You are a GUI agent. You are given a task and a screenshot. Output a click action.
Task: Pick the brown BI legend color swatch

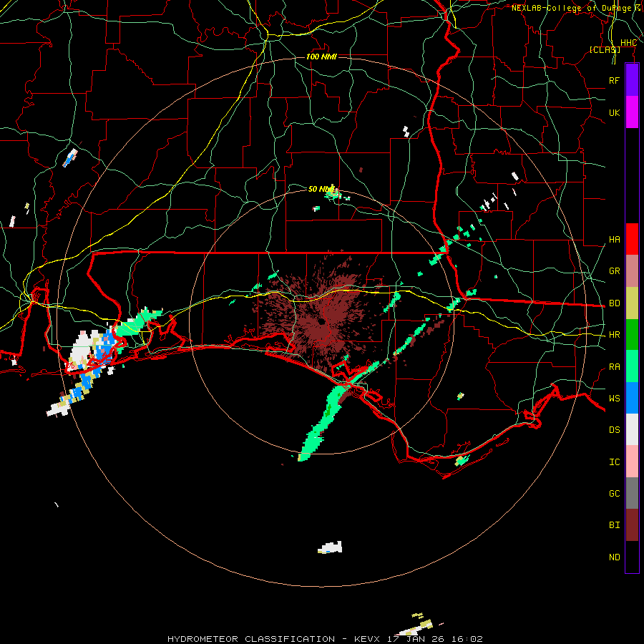(x=632, y=525)
